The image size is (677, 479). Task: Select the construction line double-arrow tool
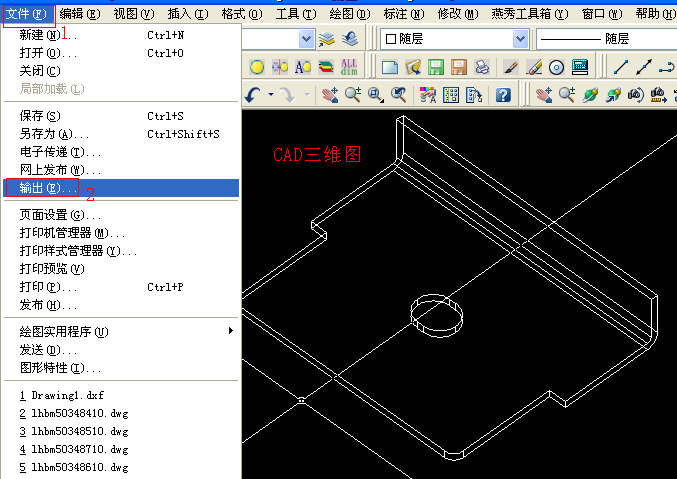pyautogui.click(x=644, y=67)
